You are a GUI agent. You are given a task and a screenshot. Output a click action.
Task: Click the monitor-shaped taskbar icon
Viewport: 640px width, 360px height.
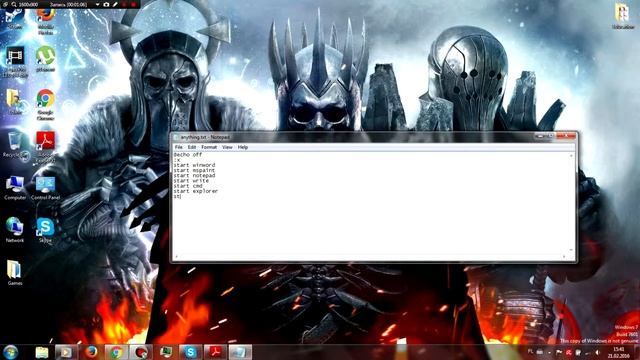pos(165,352)
